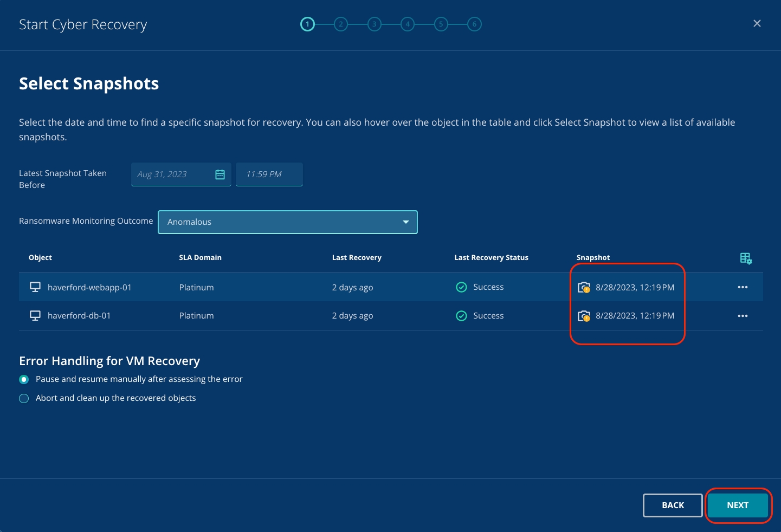Jump to wizard step 6
The image size is (781, 532).
(x=474, y=24)
